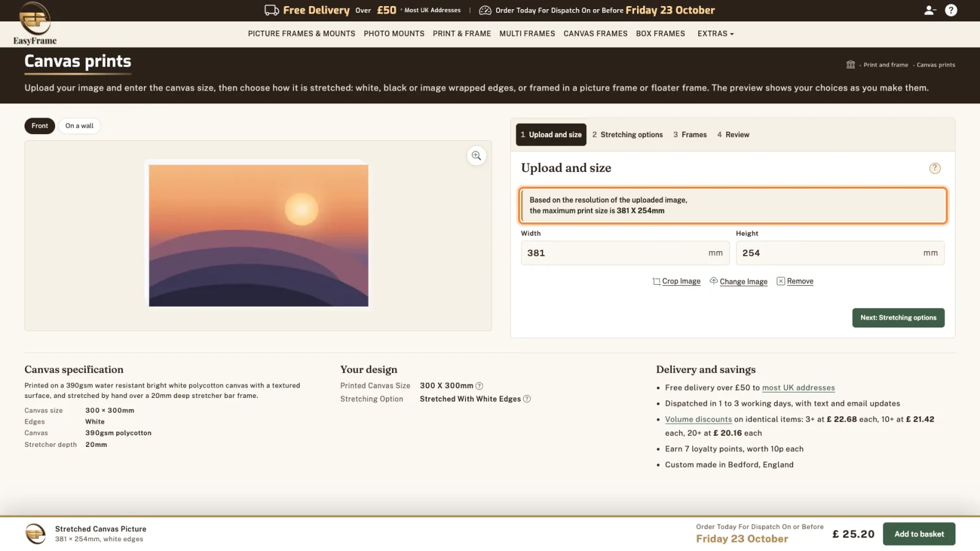Click the Crop Image icon
The width and height of the screenshot is (980, 551).
point(657,282)
